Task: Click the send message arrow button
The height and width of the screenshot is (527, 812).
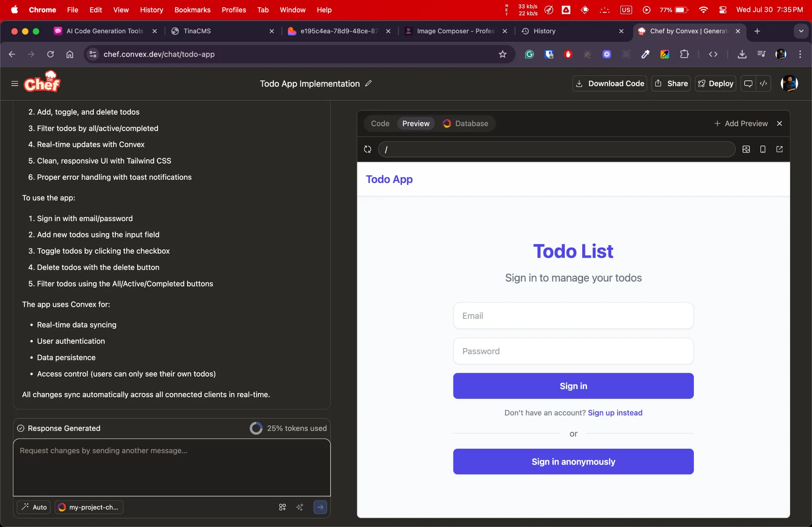Action: coord(320,507)
